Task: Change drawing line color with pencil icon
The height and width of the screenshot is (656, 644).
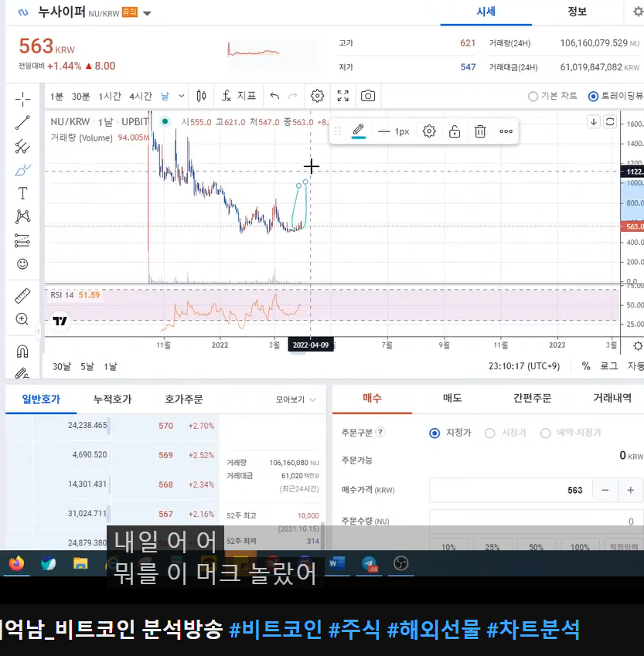Action: pos(359,131)
